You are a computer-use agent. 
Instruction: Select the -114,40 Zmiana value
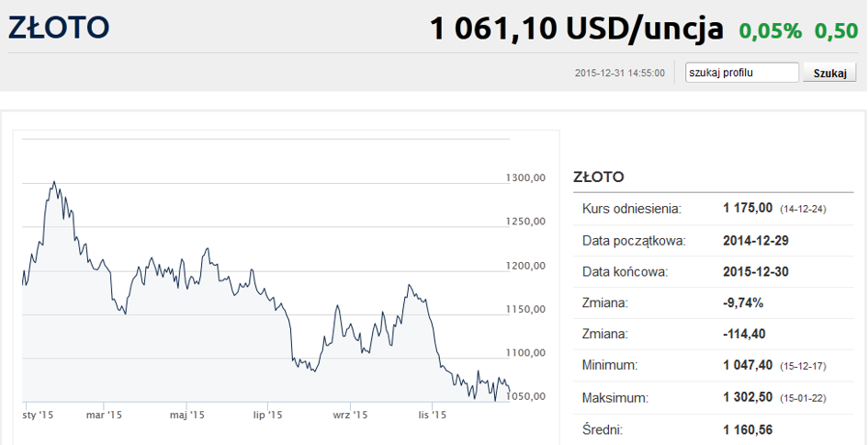coord(745,334)
